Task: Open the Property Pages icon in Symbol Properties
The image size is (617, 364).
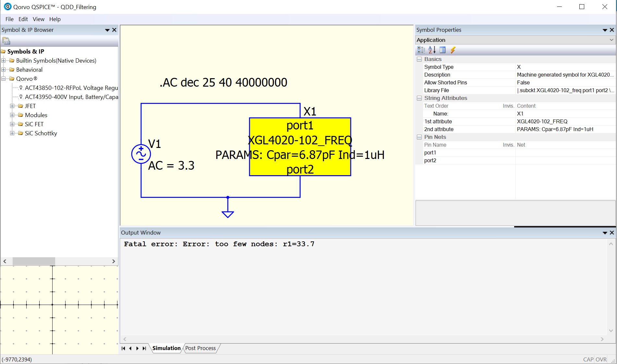Action: [x=442, y=50]
